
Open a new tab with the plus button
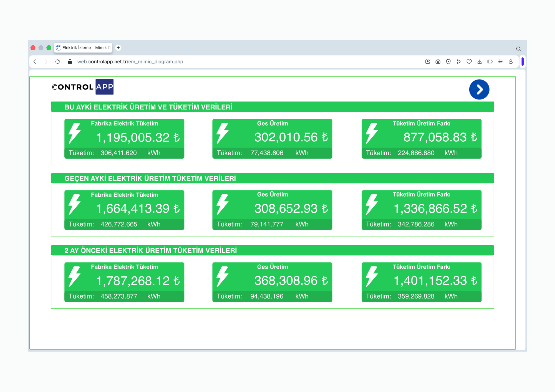point(118,48)
